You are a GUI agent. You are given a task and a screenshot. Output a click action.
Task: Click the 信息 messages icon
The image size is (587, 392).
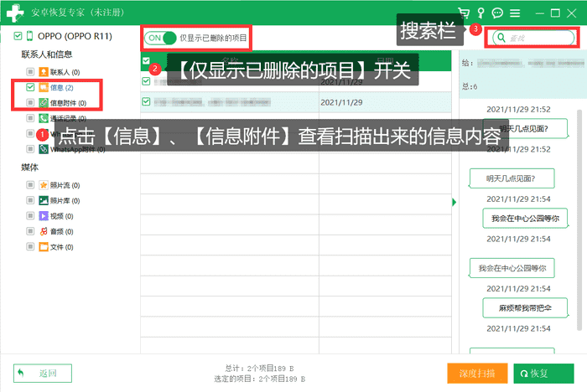pos(44,87)
